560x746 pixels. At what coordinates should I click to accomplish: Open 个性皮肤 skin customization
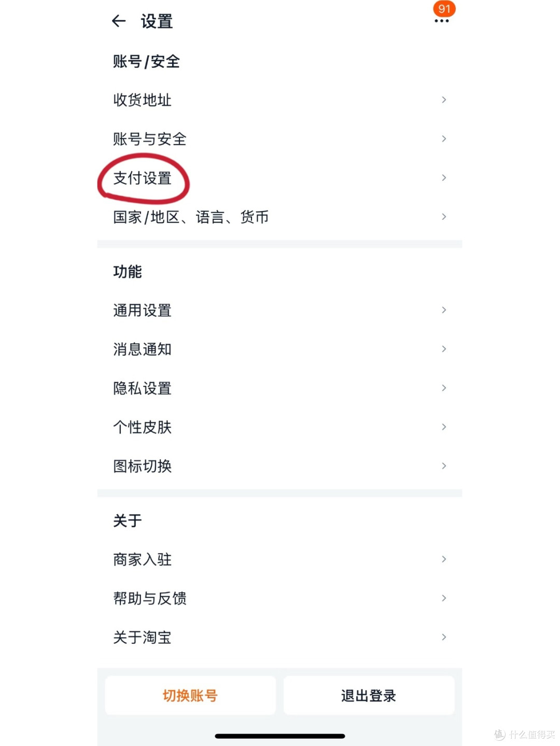point(142,427)
